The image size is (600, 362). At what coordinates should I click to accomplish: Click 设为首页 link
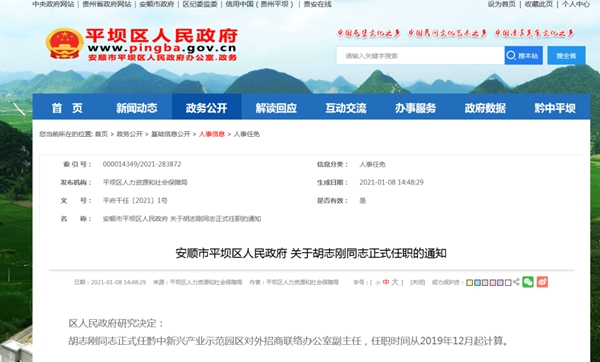click(x=502, y=4)
